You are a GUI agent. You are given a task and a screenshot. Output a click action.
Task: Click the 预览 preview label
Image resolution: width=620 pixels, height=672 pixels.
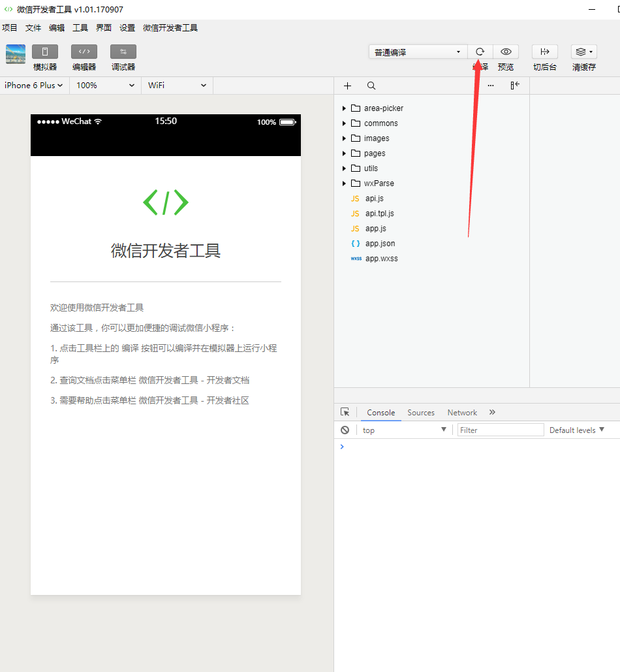point(506,67)
